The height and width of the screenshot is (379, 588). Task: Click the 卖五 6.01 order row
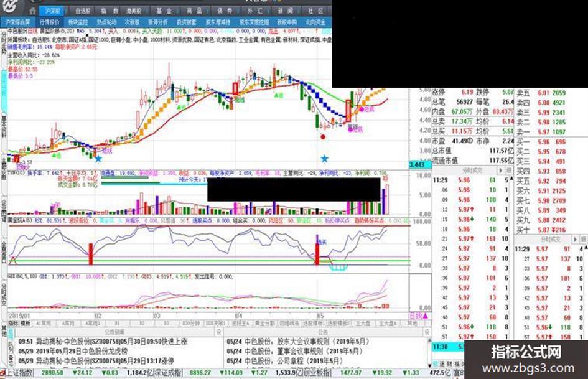pyautogui.click(x=541, y=93)
